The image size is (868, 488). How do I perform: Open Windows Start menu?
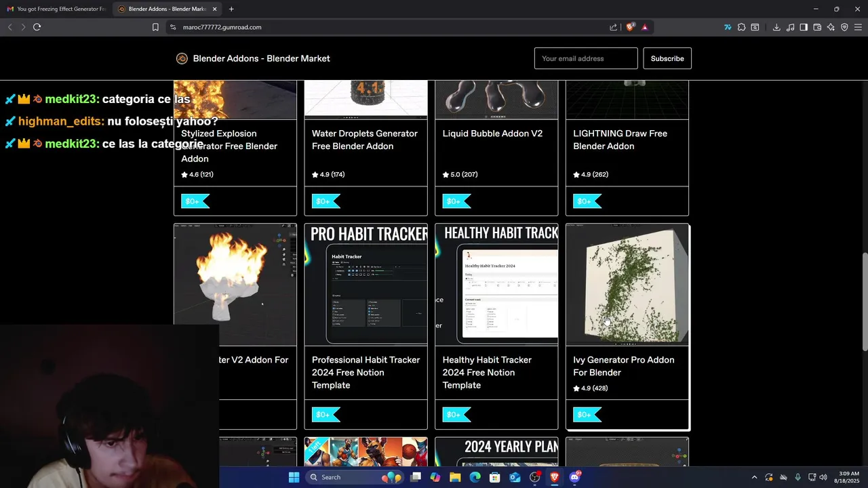tap(294, 477)
